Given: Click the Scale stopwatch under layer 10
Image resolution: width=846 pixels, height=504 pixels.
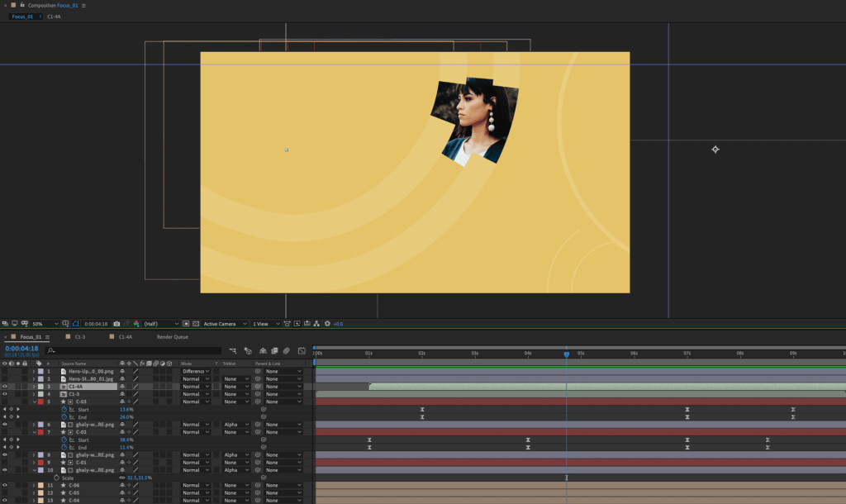Looking at the screenshot, I should [x=56, y=478].
